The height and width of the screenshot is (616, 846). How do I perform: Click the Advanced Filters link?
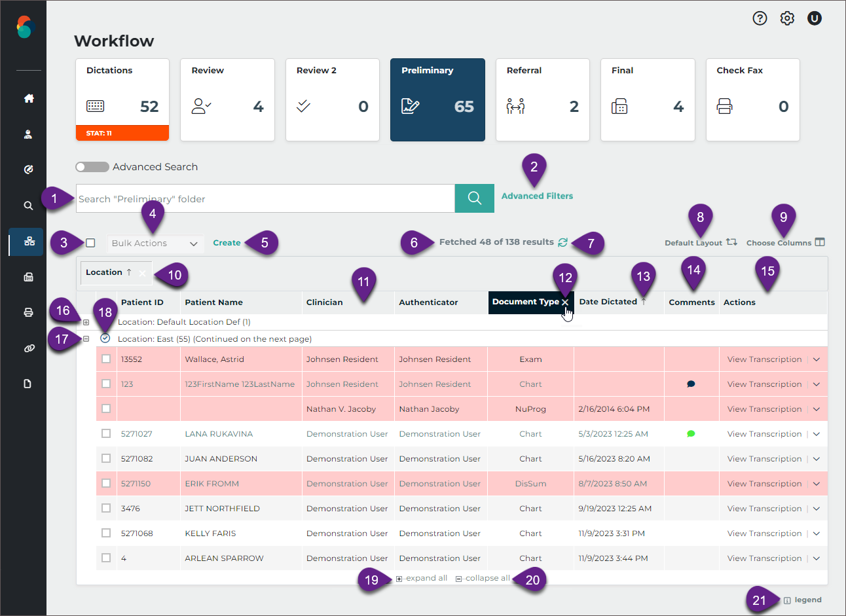coord(537,196)
